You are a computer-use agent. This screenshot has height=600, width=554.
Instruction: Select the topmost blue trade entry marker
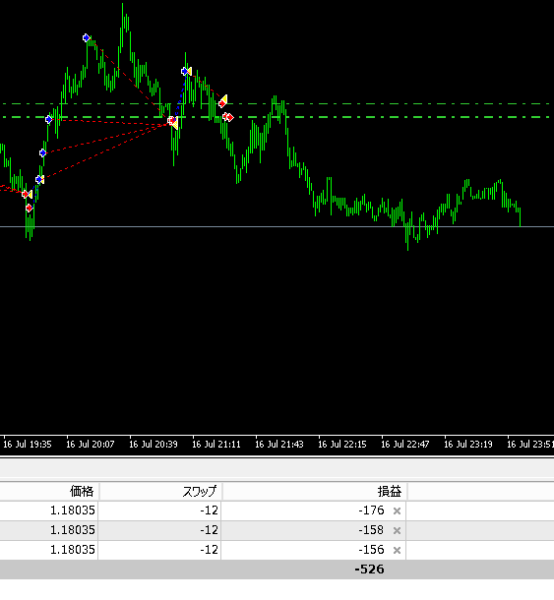(x=86, y=38)
